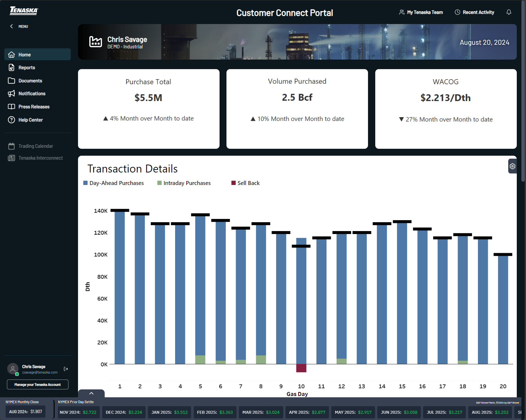Click the logout icon beside Chris Savage
Screen dimensions: 526x420
[x=66, y=369]
